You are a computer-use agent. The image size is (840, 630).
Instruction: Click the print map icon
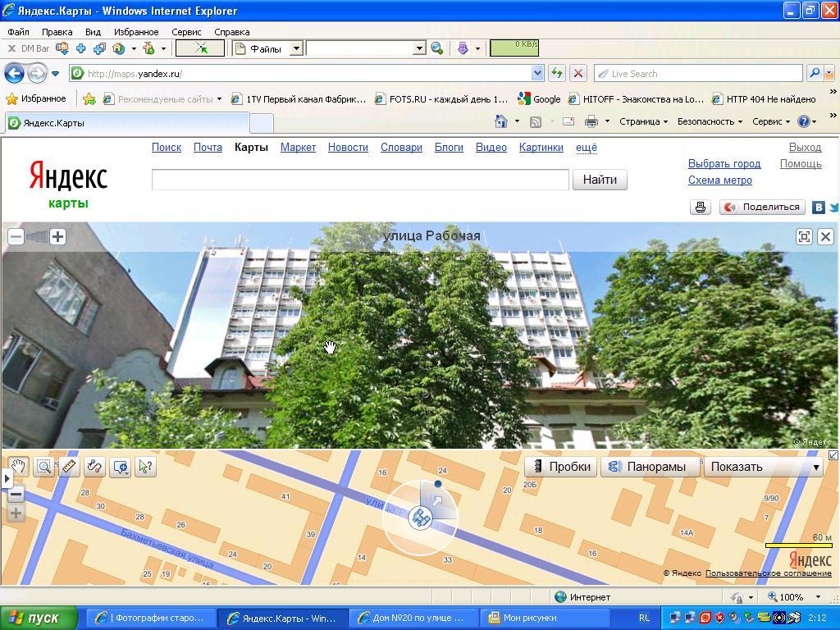point(701,207)
